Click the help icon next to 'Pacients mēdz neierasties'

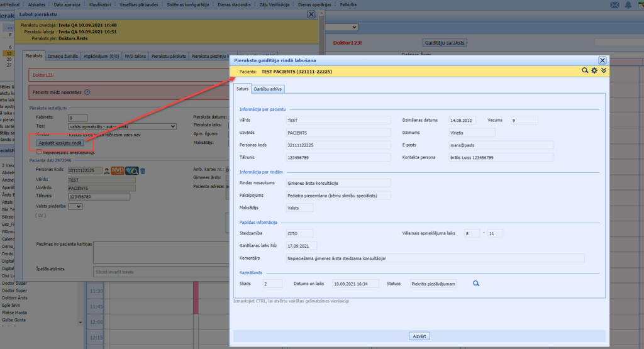pyautogui.click(x=87, y=92)
